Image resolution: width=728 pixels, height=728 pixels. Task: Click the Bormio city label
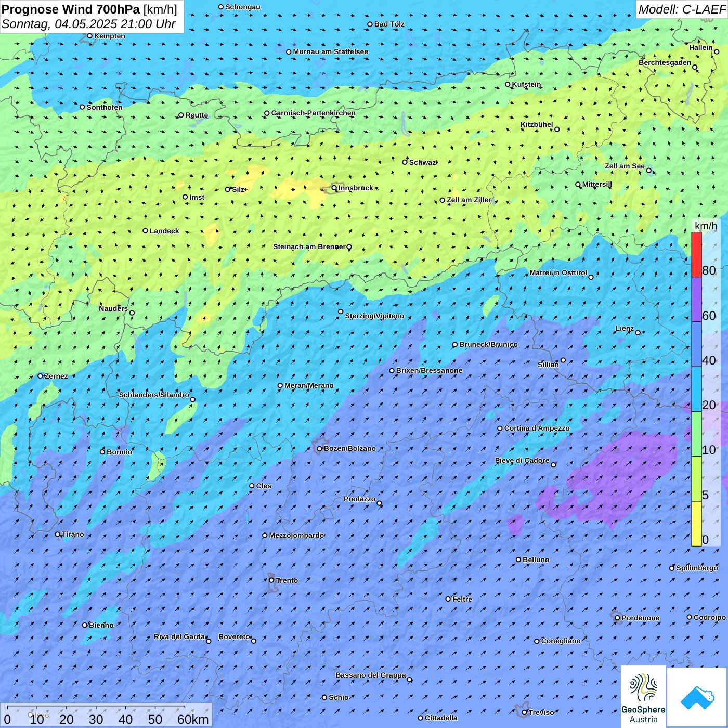point(119,452)
